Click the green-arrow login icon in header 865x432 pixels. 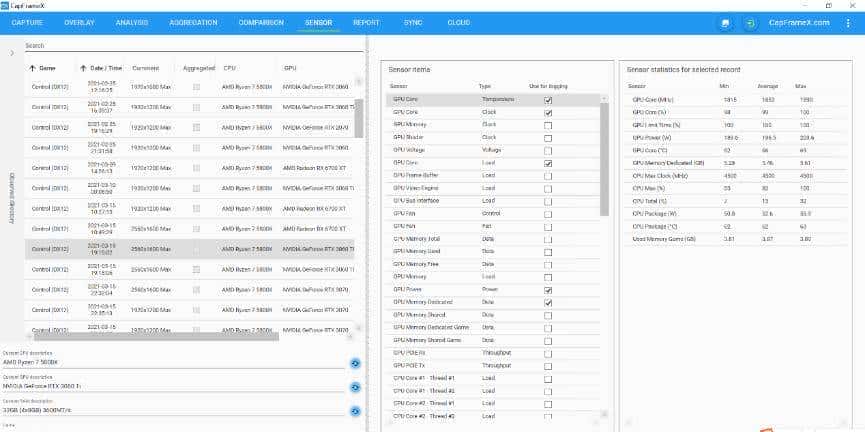point(750,23)
